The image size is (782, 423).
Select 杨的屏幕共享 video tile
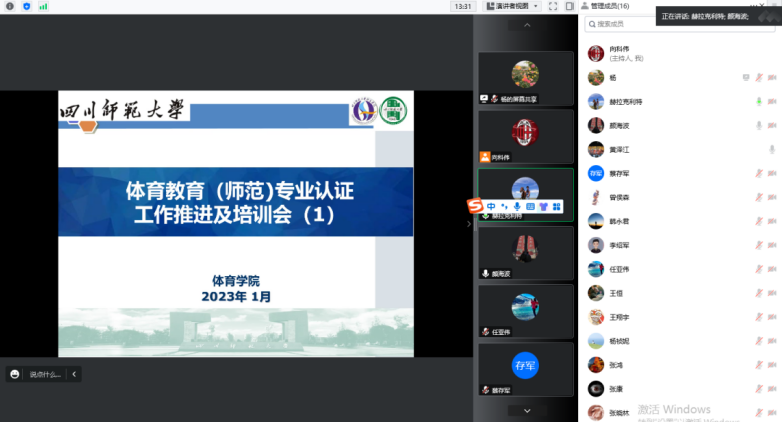pyautogui.click(x=526, y=78)
